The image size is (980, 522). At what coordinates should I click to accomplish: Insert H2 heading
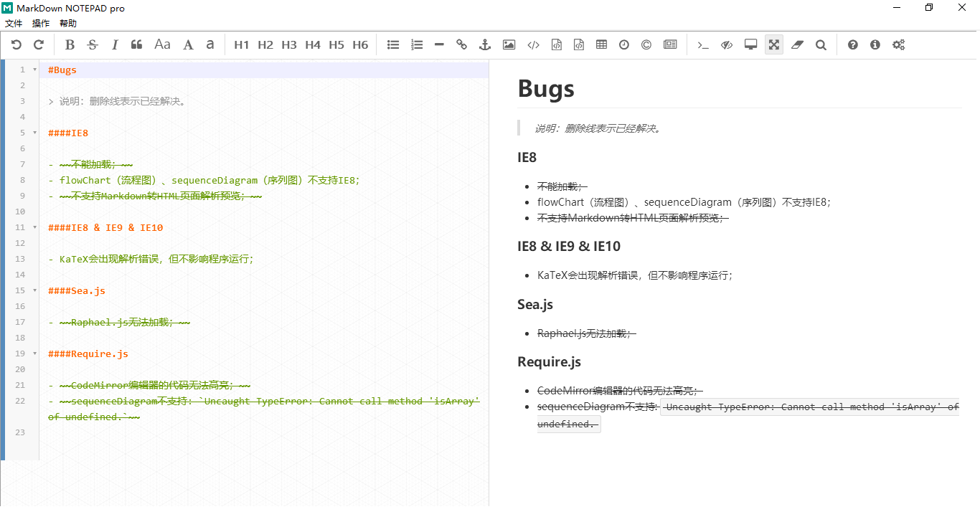265,44
